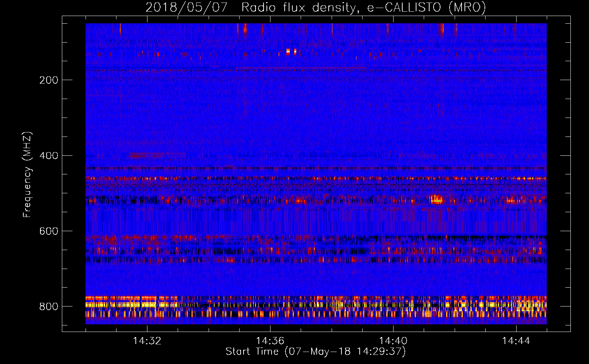Click the '600' frequency tick label
589x364 pixels.
[49, 232]
